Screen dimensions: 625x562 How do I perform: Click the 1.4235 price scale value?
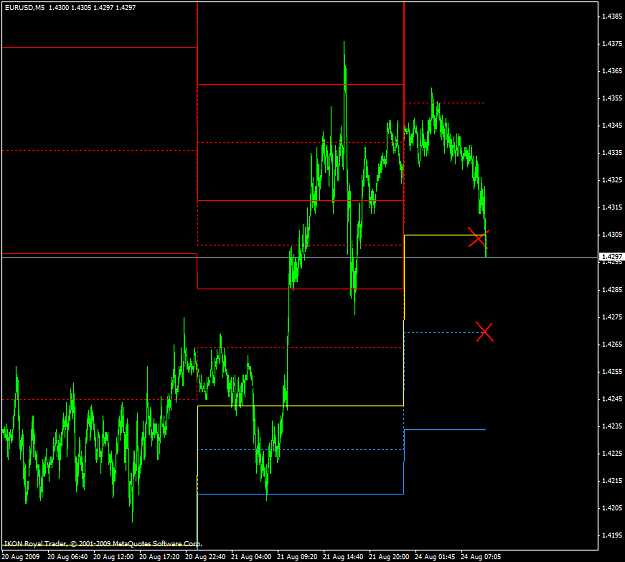tap(612, 426)
